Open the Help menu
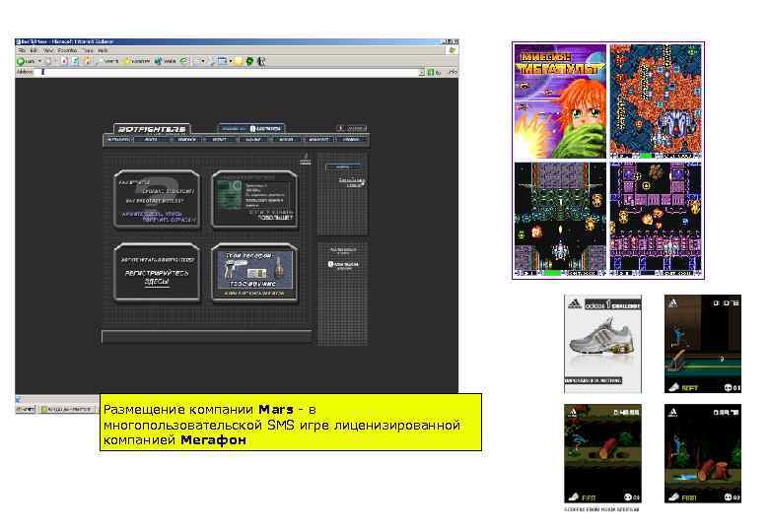This screenshot has width=769, height=532. tap(103, 50)
